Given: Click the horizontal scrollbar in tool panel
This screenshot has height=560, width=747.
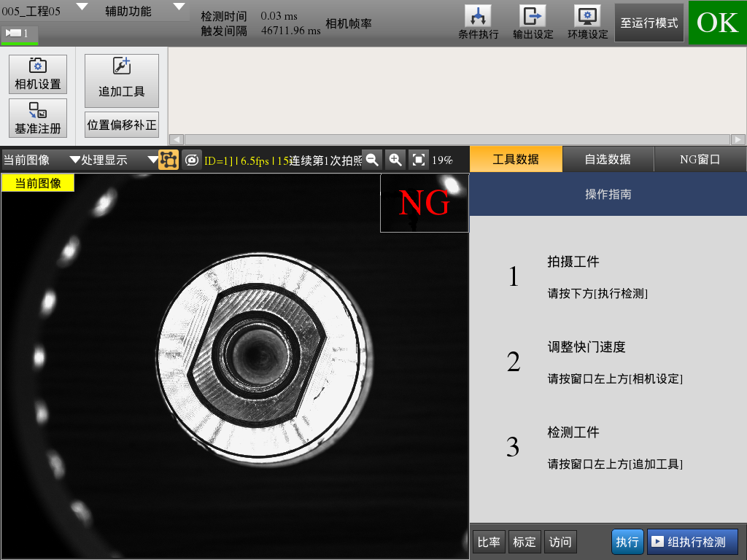Looking at the screenshot, I should click(457, 139).
